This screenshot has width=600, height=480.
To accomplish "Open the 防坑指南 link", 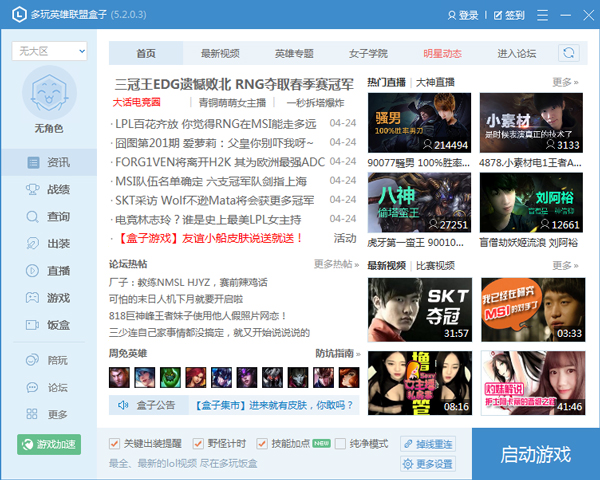I will pyautogui.click(x=338, y=353).
